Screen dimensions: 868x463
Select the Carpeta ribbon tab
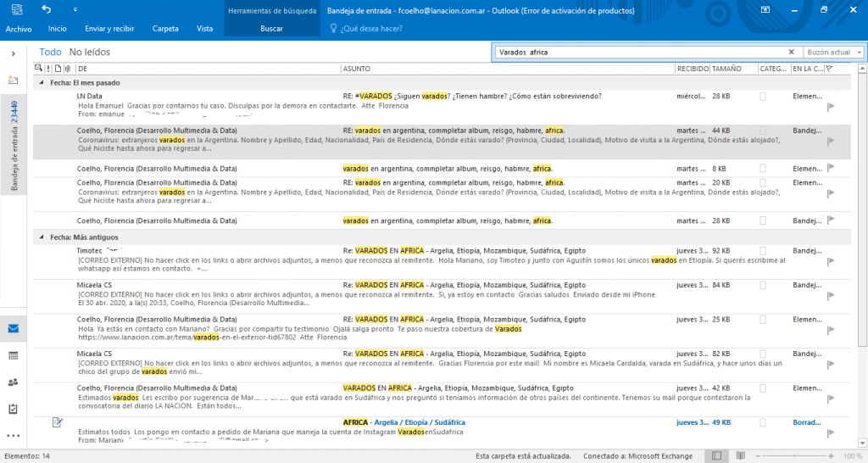165,29
